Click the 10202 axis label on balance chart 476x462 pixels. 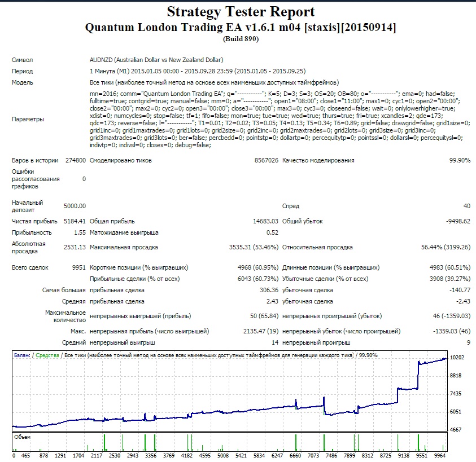click(x=457, y=358)
